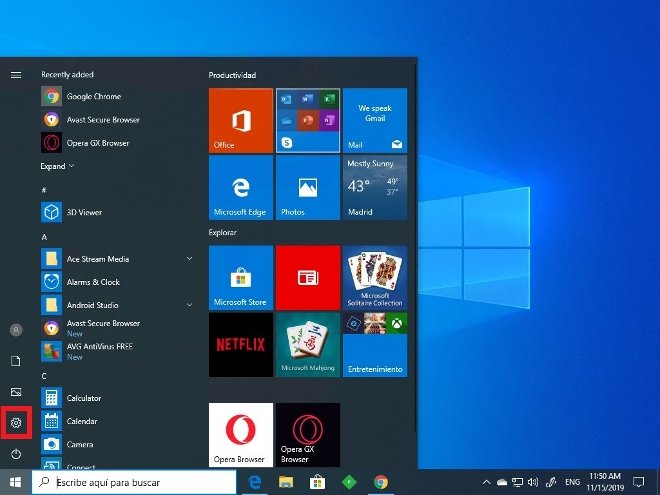The width and height of the screenshot is (660, 495).
Task: Open the taskbar clock and date
Action: click(x=605, y=482)
